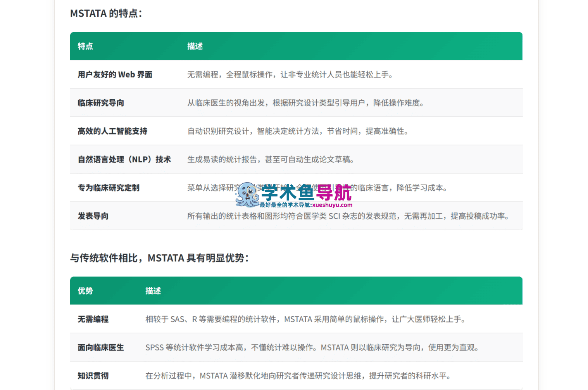
Task: Select "自然语言处理(NLP)技术" row label
Action: click(124, 159)
